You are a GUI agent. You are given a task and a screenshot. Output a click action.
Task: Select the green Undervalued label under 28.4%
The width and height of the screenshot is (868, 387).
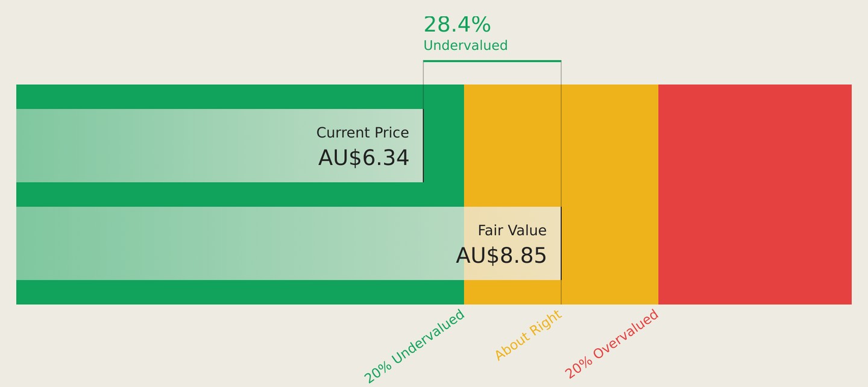[465, 46]
